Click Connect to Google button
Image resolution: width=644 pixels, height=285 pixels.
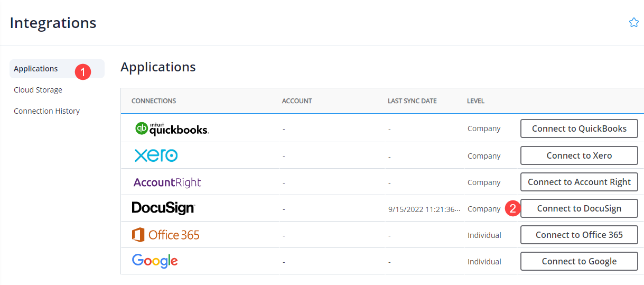pyautogui.click(x=579, y=261)
